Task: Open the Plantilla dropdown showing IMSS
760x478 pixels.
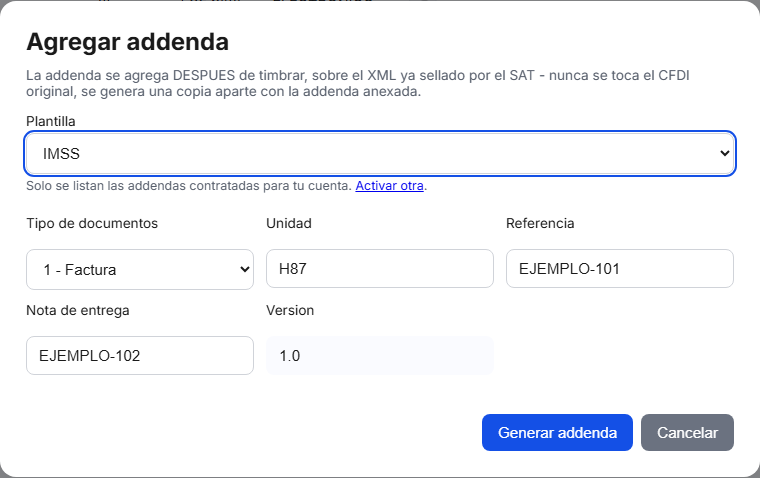Action: (x=380, y=154)
